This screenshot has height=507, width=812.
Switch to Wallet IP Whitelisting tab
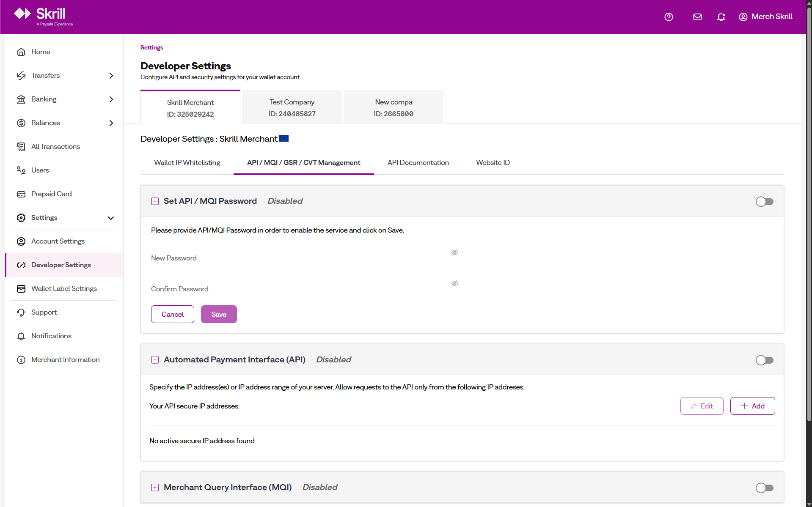(187, 162)
